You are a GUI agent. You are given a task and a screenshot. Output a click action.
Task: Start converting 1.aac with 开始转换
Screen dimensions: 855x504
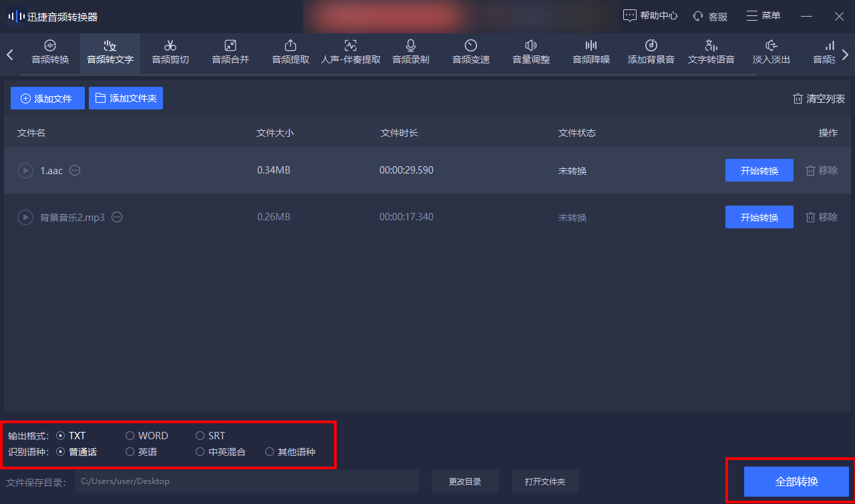(x=759, y=170)
